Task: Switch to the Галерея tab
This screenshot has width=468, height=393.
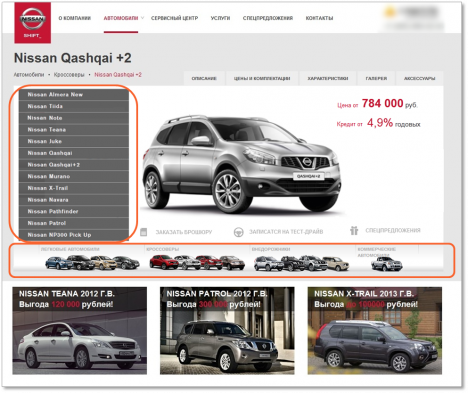Action: (x=376, y=78)
